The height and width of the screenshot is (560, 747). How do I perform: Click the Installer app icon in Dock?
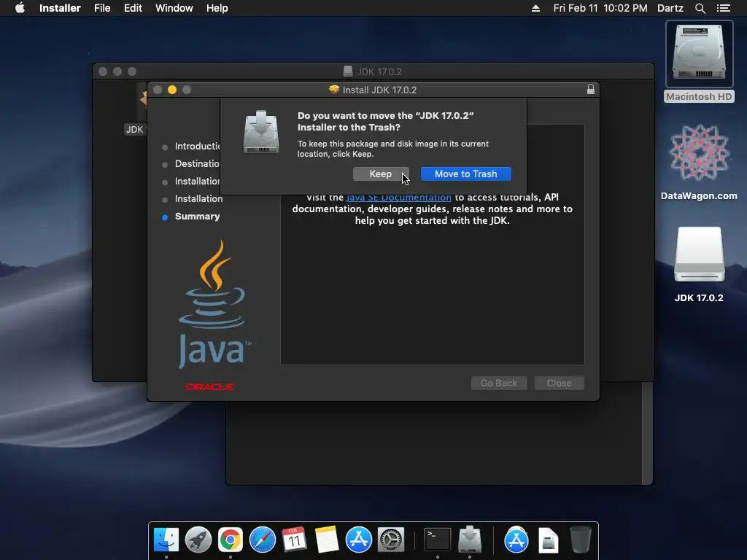pyautogui.click(x=470, y=540)
